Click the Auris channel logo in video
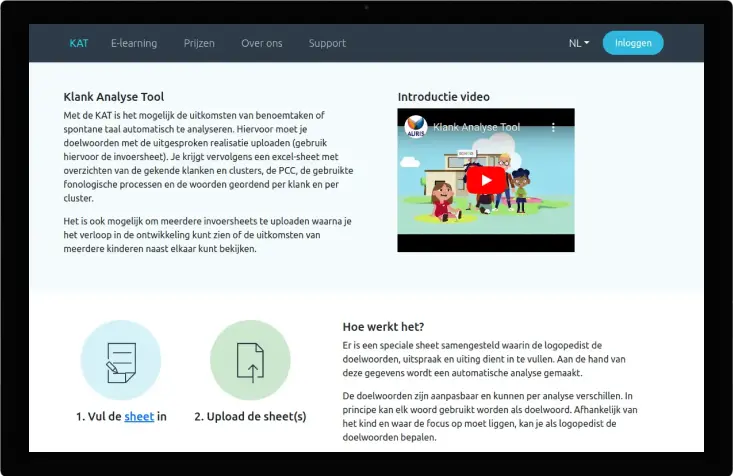733x476 pixels. 415,128
